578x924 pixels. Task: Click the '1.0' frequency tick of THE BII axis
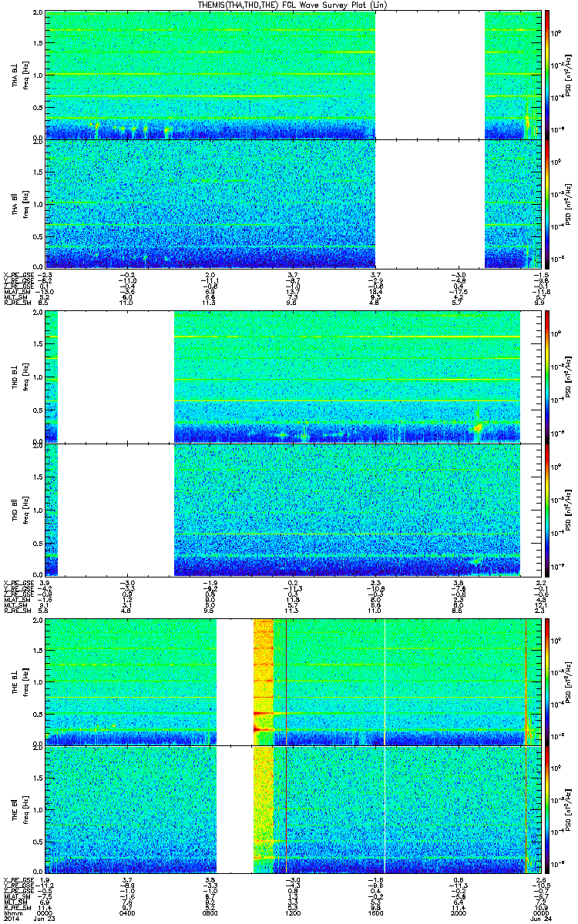pos(39,810)
